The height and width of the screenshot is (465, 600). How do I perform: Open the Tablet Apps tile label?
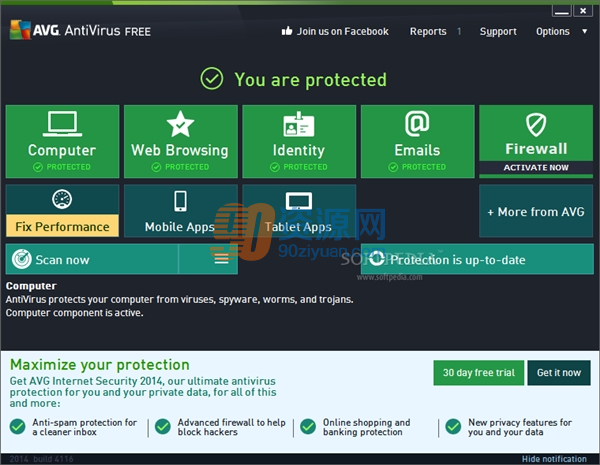tap(298, 227)
